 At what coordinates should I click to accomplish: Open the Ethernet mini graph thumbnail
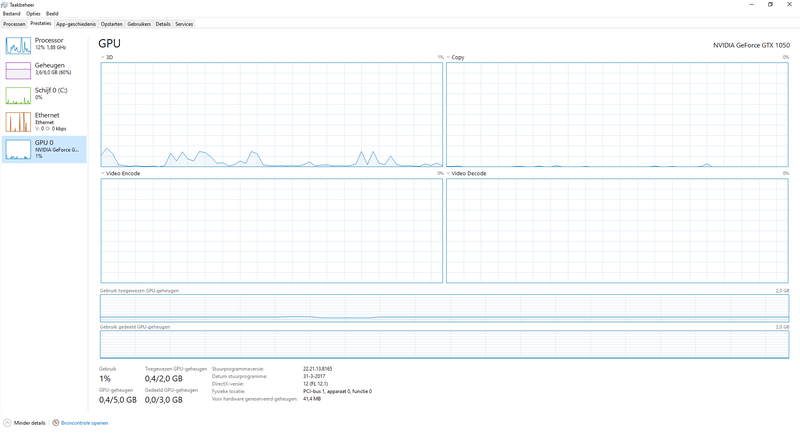coord(18,122)
